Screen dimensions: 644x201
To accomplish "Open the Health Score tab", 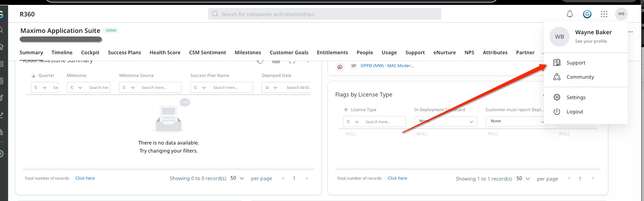I will coord(165,52).
